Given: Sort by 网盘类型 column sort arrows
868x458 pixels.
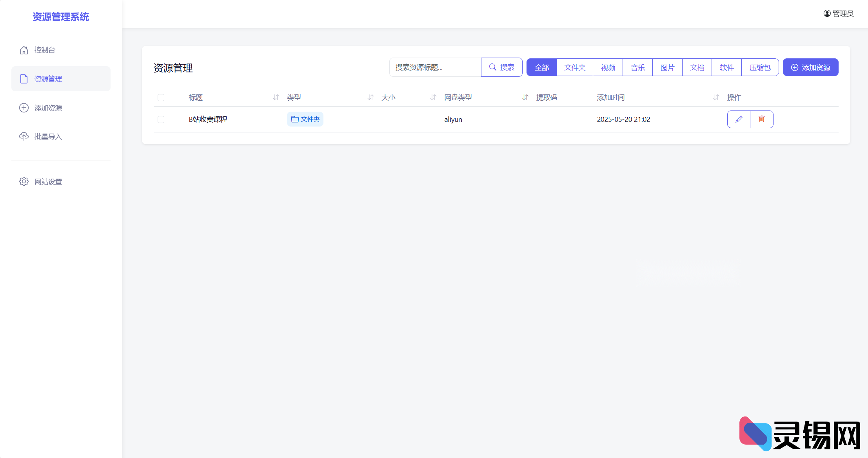Looking at the screenshot, I should click(x=525, y=97).
